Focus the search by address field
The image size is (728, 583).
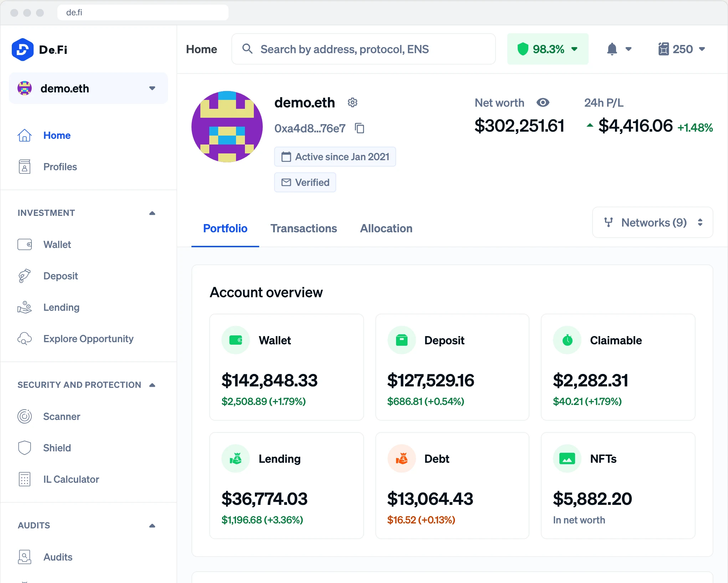tap(364, 49)
